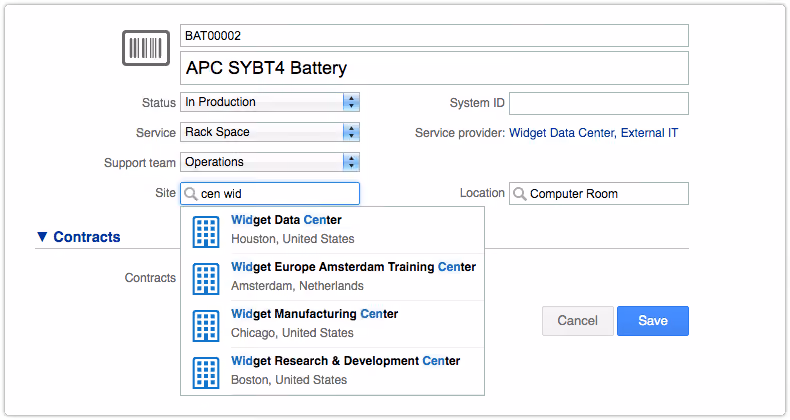Open the Status dropdown showing In Production
This screenshot has width=790, height=420.
270,102
